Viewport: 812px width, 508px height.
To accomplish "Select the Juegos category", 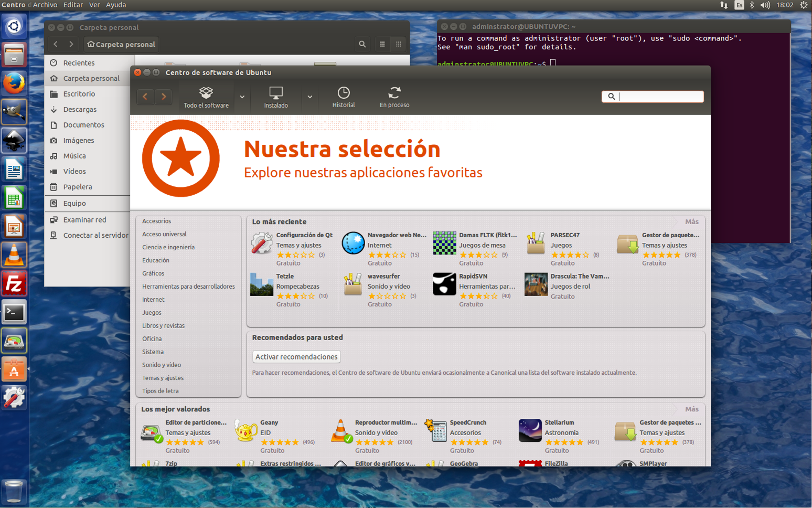I will click(152, 313).
